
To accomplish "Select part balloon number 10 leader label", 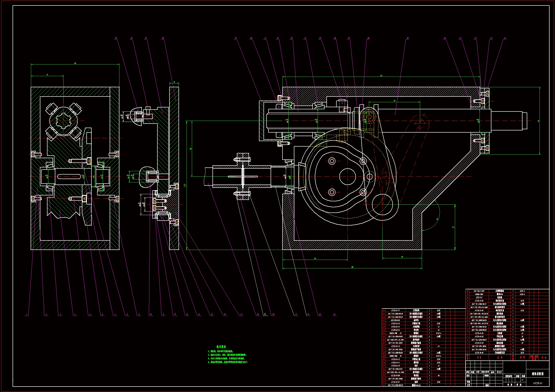I will pos(151,314).
